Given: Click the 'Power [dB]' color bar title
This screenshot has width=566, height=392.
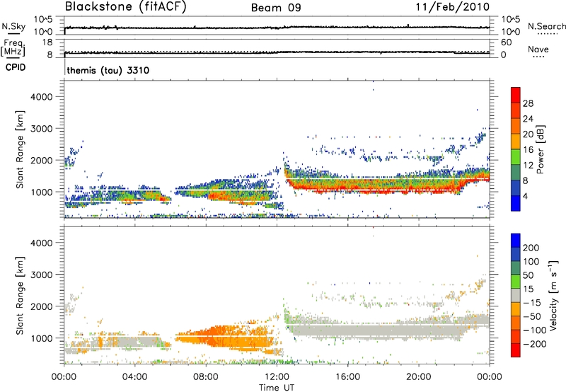Looking at the screenshot, I should (541, 149).
